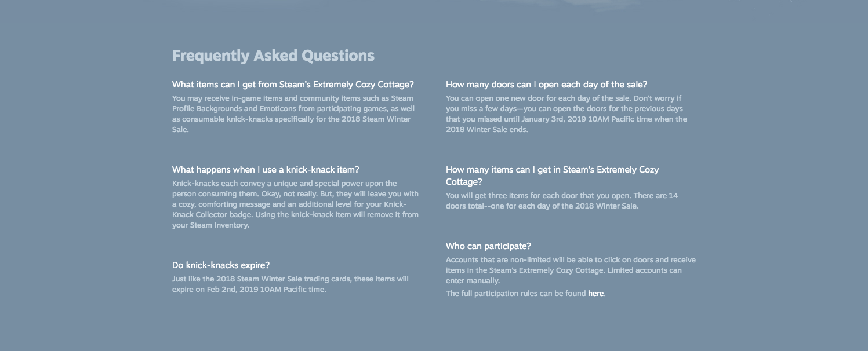868x351 pixels.
Task: Click the answer about non-limited accounts
Action: [571, 270]
